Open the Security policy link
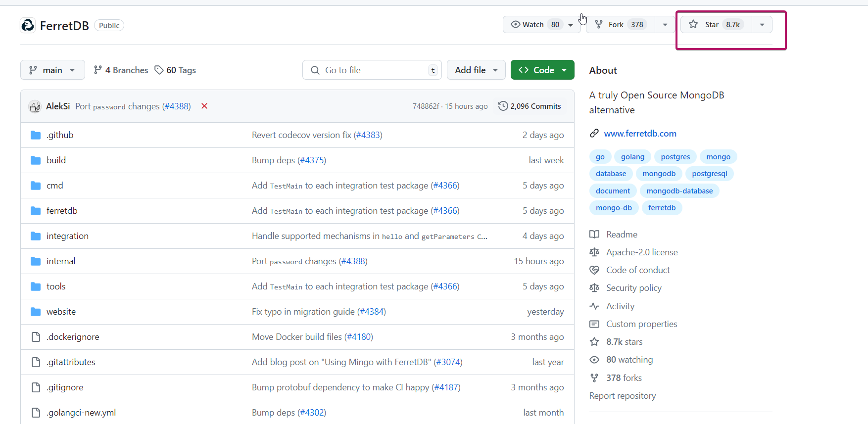 click(x=634, y=288)
